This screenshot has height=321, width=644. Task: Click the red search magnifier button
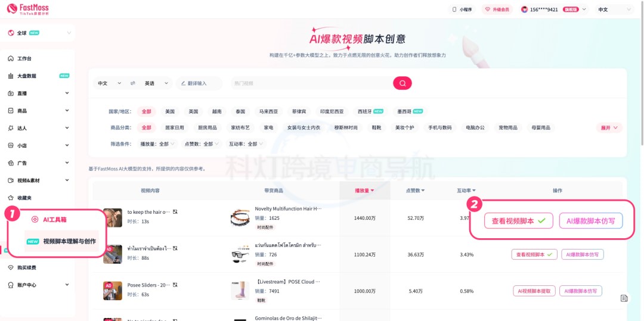click(402, 83)
